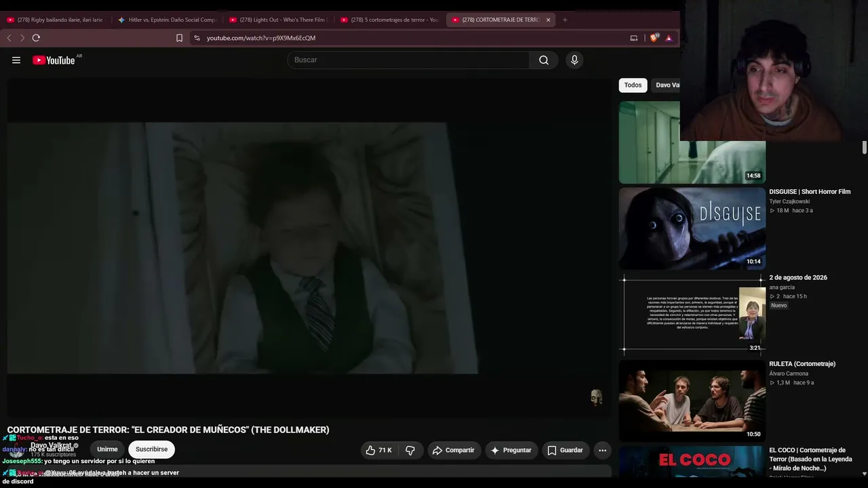The width and height of the screenshot is (868, 488).
Task: Select the Todos filter chip
Action: click(633, 85)
